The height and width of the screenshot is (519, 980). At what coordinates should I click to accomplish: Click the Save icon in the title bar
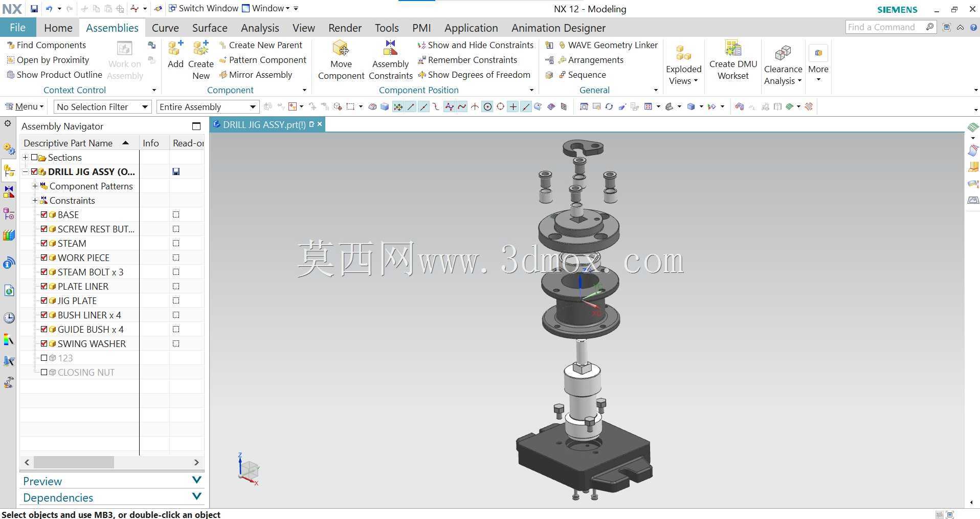[x=34, y=9]
